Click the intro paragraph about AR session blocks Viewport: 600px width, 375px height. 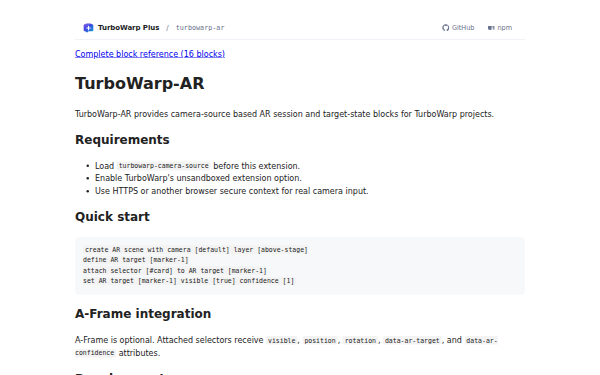284,114
